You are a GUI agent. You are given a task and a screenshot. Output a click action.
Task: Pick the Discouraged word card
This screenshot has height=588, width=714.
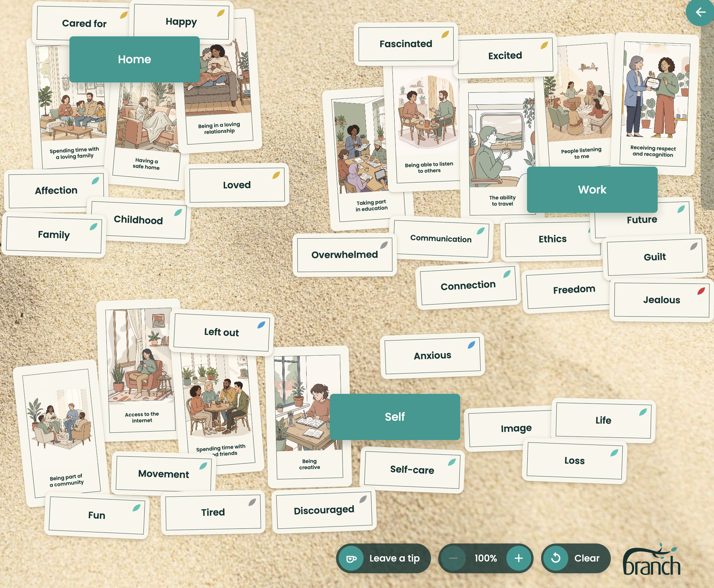tap(324, 510)
